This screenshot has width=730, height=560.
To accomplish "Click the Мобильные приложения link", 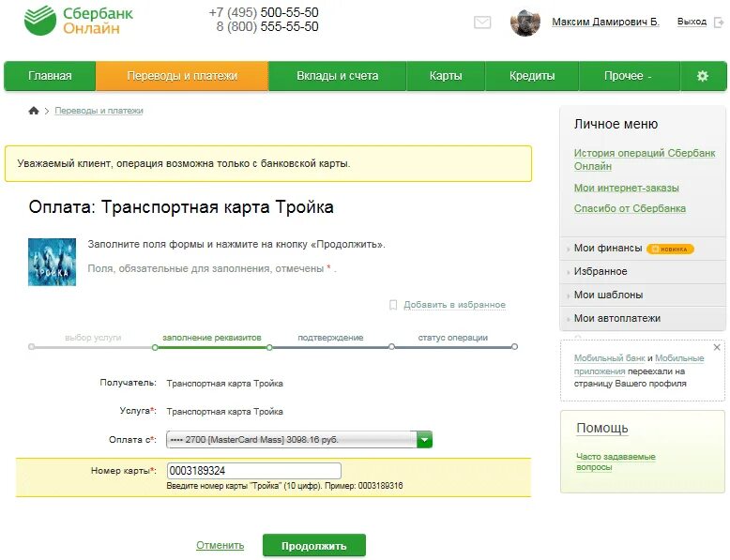I will 639,365.
